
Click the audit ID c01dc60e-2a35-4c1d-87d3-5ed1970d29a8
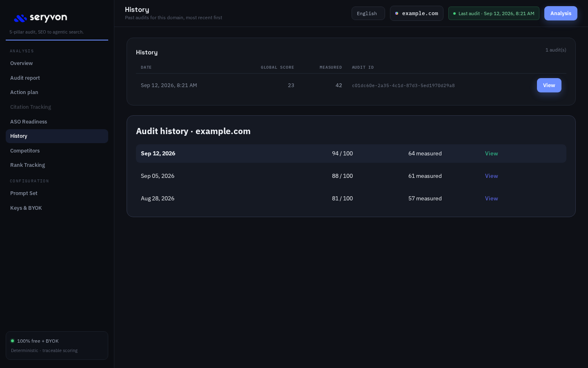403,86
